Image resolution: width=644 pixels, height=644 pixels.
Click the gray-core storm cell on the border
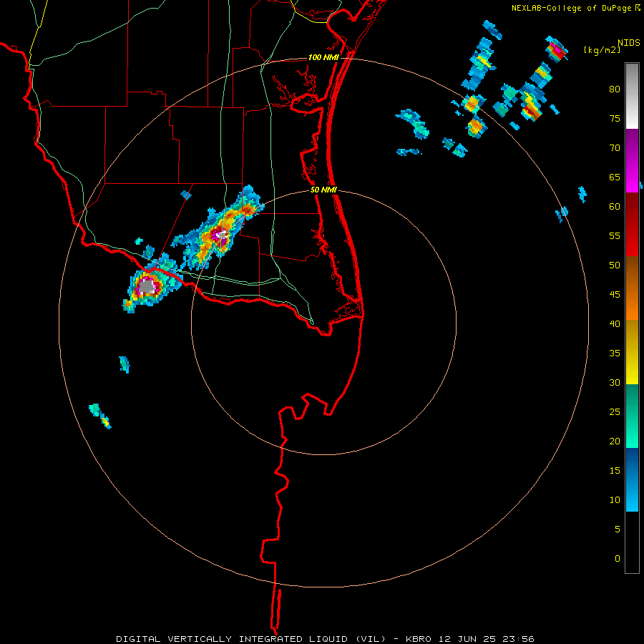point(147,286)
